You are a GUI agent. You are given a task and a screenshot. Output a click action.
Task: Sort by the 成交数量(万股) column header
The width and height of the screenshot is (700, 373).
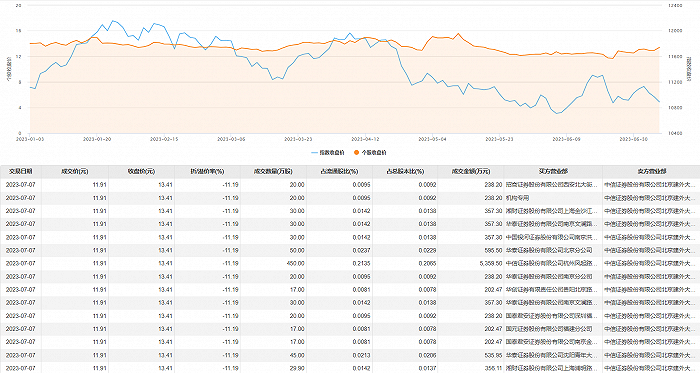coord(273,171)
